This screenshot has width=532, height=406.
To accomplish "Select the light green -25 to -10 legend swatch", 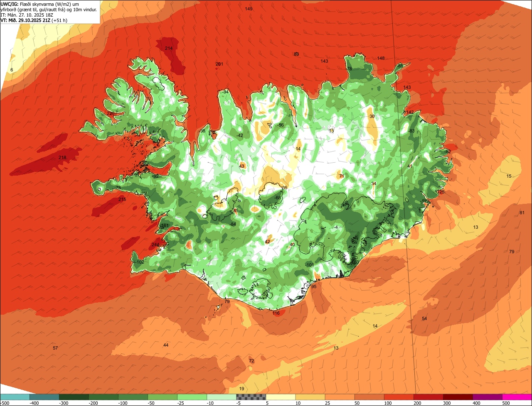I will tap(192, 397).
